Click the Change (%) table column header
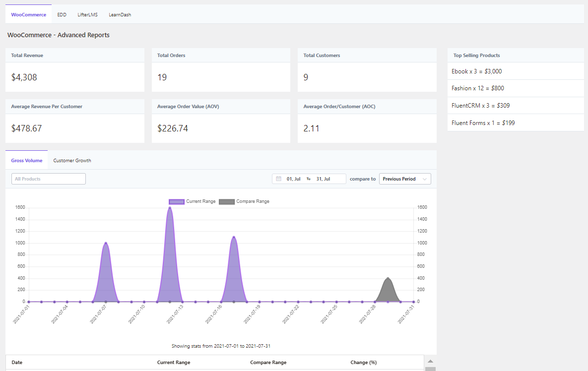Image resolution: width=588 pixels, height=371 pixels. (363, 363)
